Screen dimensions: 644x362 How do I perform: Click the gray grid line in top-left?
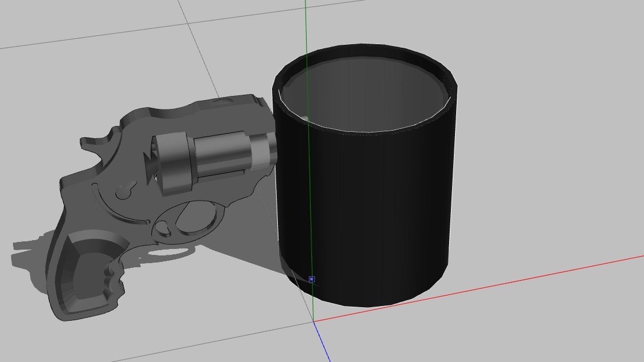click(88, 35)
